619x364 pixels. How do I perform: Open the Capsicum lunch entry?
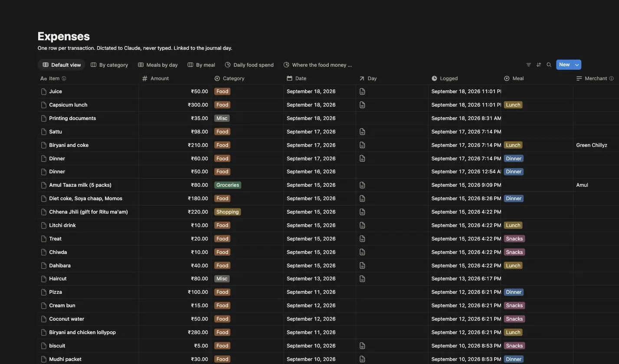pyautogui.click(x=68, y=105)
